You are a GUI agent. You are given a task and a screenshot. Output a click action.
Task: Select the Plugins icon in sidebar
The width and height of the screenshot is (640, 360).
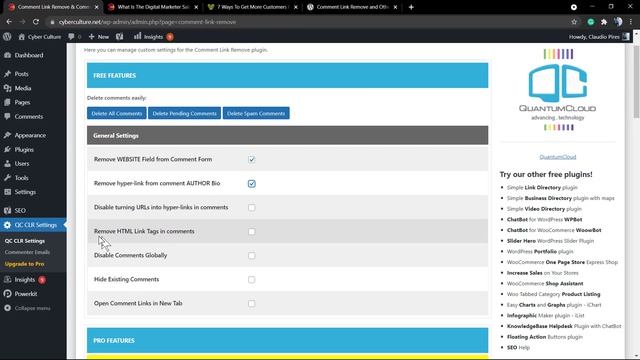[x=7, y=149]
